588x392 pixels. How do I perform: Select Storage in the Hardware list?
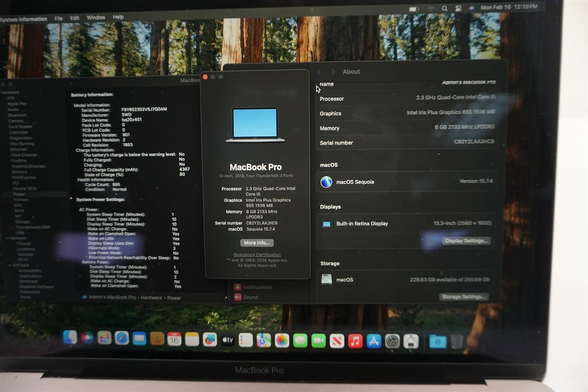click(22, 222)
